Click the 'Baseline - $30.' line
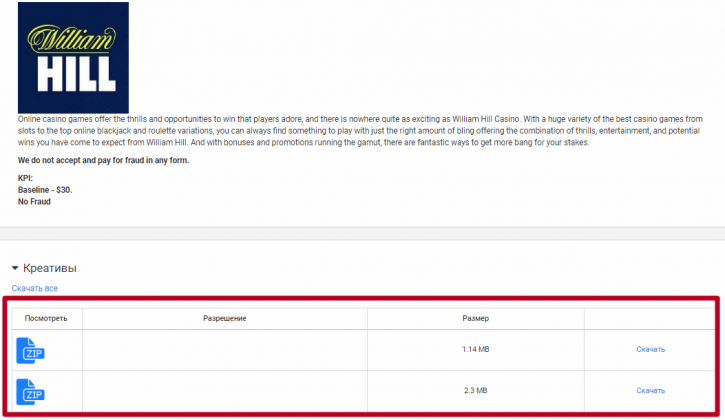This screenshot has width=725, height=420. pos(45,190)
